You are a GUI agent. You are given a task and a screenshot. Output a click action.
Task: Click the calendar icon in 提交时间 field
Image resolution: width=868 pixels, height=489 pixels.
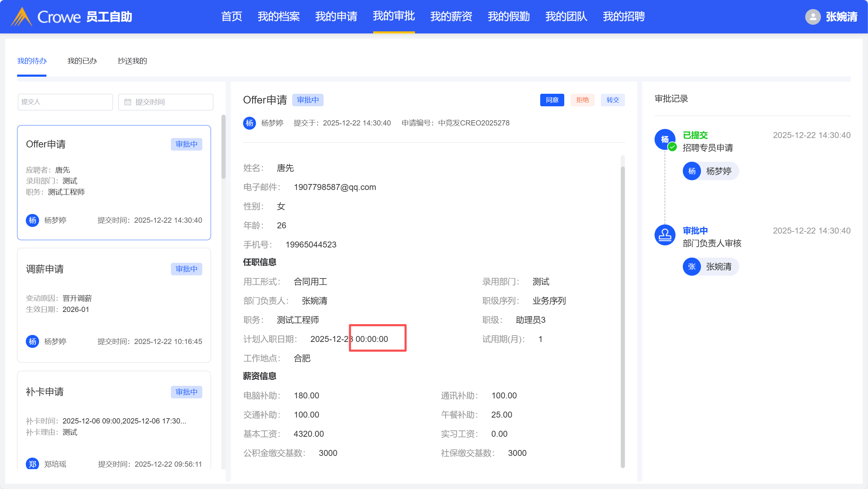coord(128,102)
